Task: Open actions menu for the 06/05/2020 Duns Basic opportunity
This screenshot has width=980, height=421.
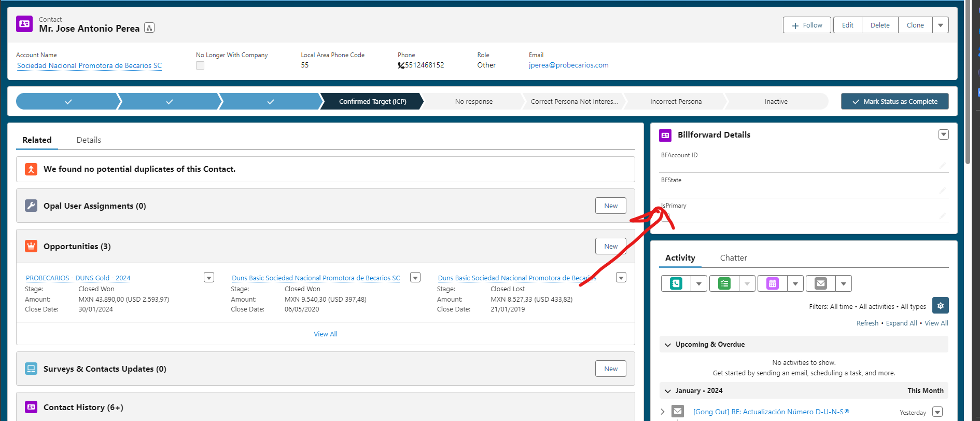Action: (x=415, y=277)
